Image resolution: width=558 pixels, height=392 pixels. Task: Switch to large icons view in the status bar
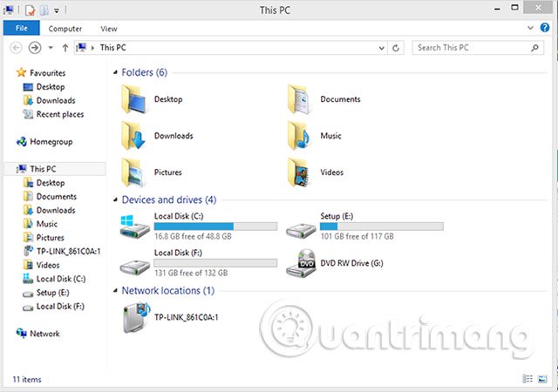click(x=542, y=379)
